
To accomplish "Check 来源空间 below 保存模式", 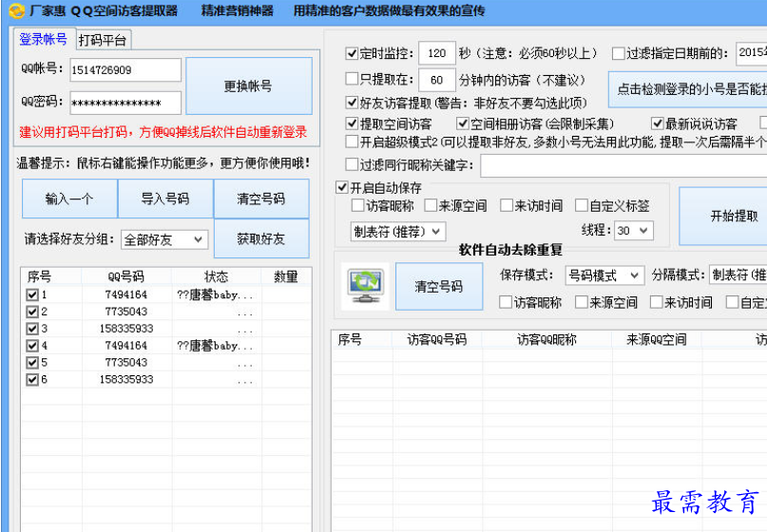I will point(581,302).
